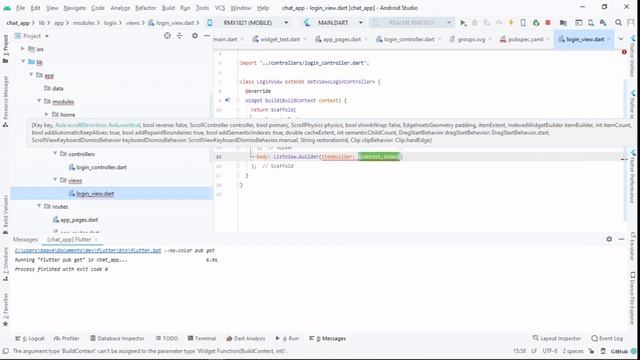This screenshot has height=360, width=640.
Task: Click the 2 spaces indent setting
Action: (573, 351)
